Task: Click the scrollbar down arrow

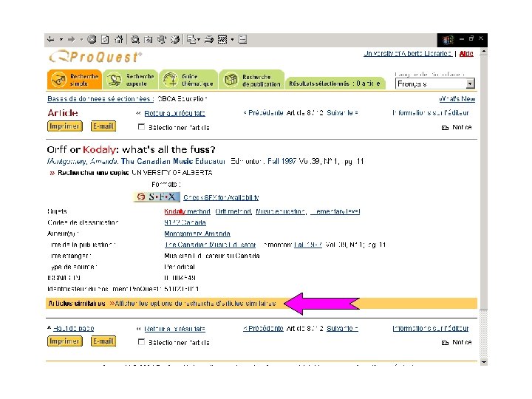Action: click(483, 361)
